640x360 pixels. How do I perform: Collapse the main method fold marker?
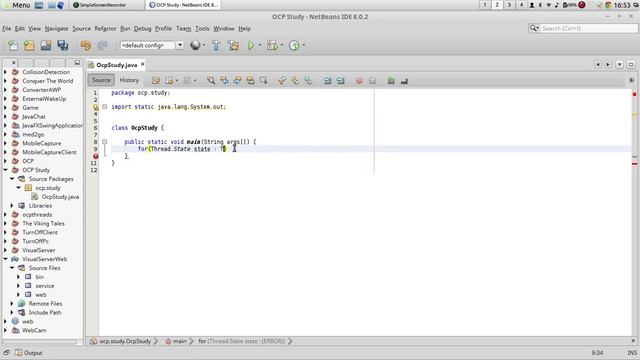coord(104,142)
